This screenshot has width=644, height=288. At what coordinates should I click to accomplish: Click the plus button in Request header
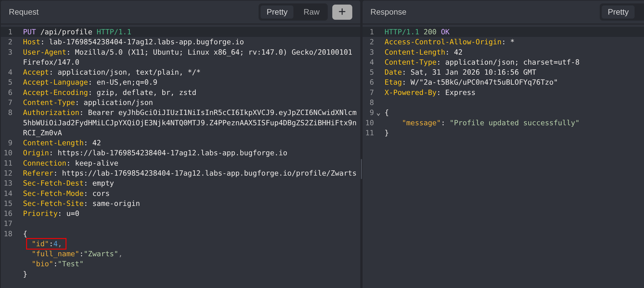pyautogui.click(x=342, y=12)
